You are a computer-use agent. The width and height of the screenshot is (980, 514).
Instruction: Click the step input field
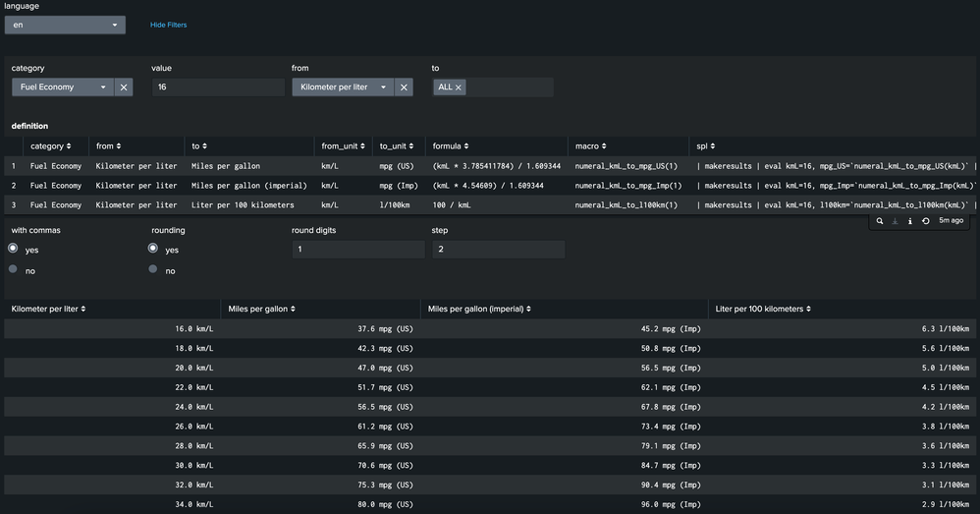(x=498, y=249)
